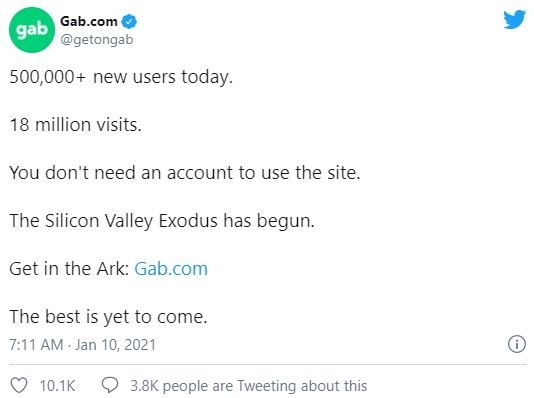Open the Twitter bird logo
The width and height of the screenshot is (534, 398).
click(515, 19)
